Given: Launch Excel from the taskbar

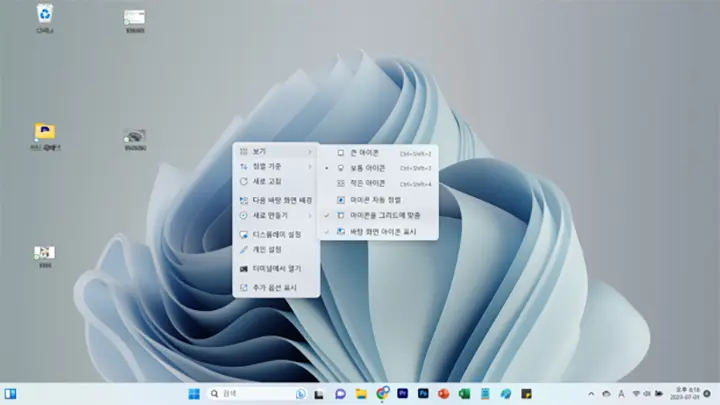Looking at the screenshot, I should tap(464, 394).
